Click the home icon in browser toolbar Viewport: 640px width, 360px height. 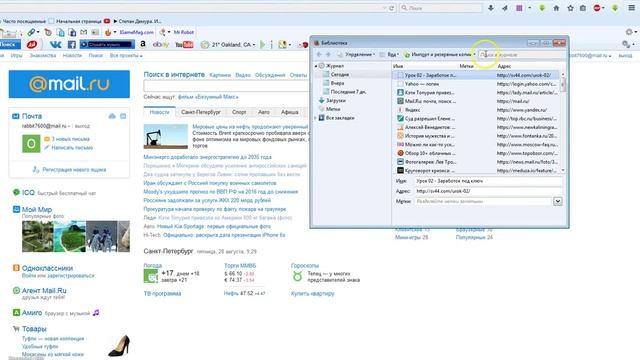click(556, 8)
